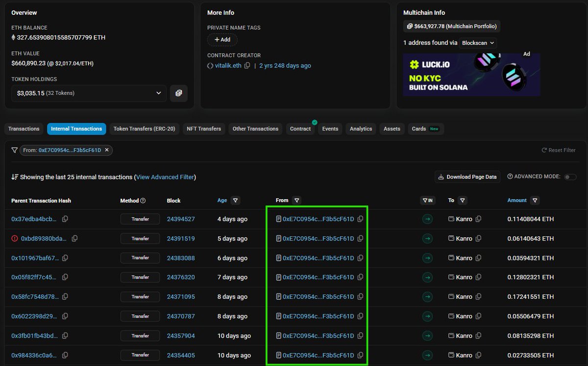Add a private name tag
The height and width of the screenshot is (366, 588).
tap(222, 40)
